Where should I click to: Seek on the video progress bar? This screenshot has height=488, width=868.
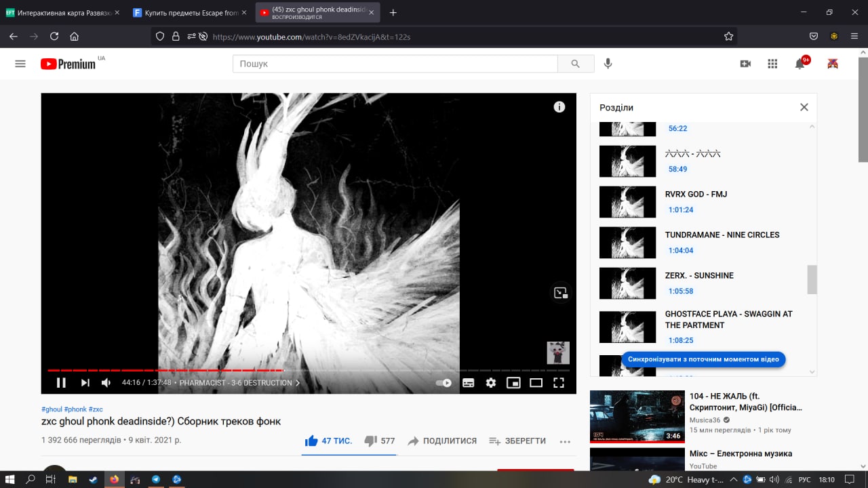(309, 370)
